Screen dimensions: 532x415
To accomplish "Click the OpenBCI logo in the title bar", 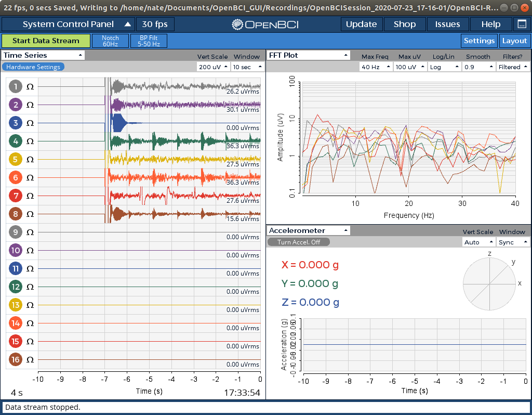I will click(259, 24).
